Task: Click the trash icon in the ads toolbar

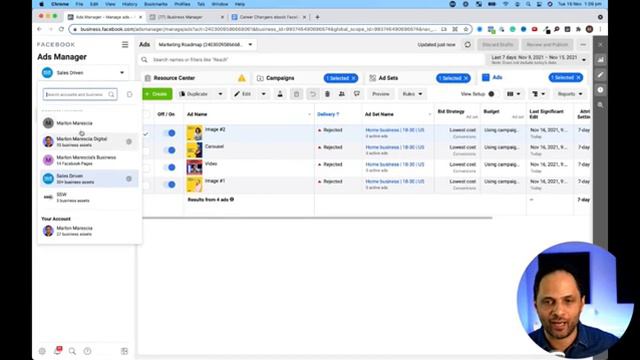Action: click(x=327, y=94)
